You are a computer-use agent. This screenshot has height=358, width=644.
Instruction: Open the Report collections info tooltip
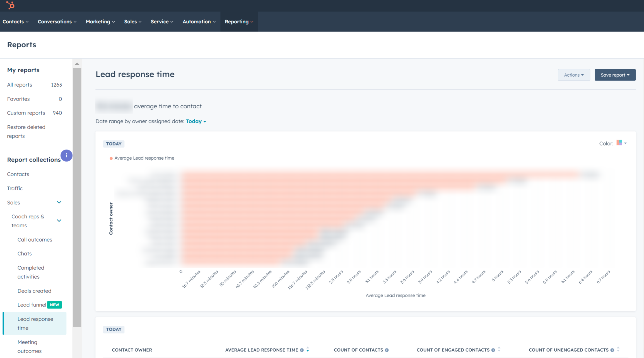tap(66, 155)
